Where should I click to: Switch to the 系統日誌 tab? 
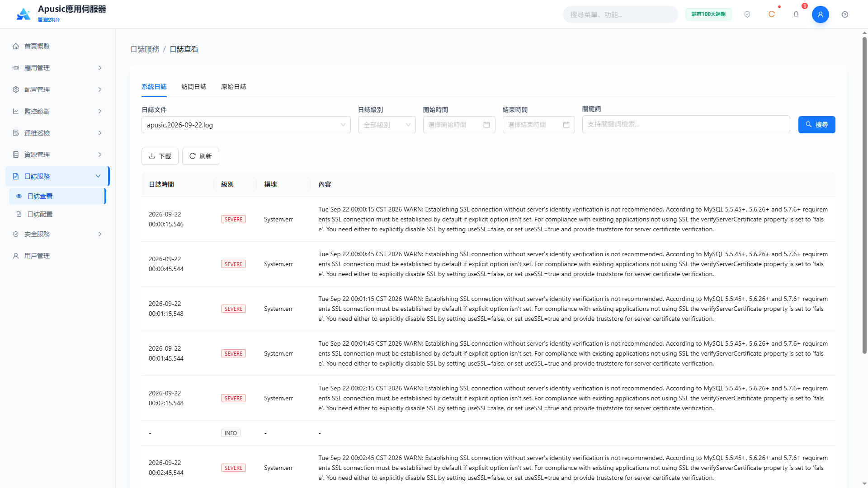[154, 87]
